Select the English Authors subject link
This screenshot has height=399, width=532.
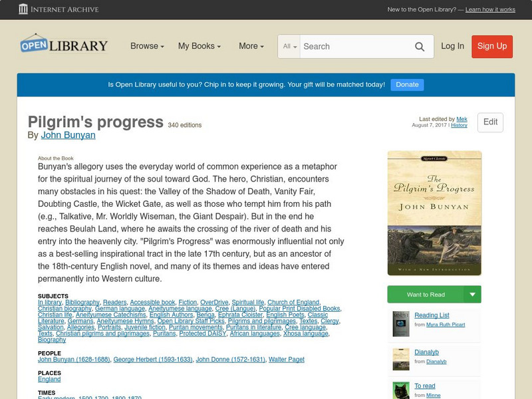172,315
